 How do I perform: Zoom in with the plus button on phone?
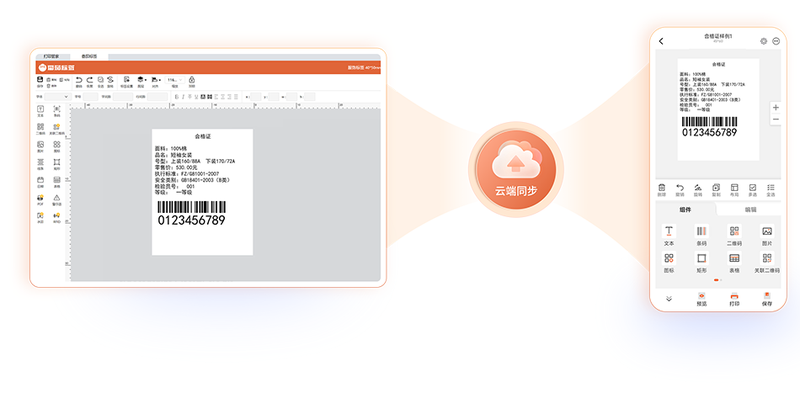(x=776, y=108)
